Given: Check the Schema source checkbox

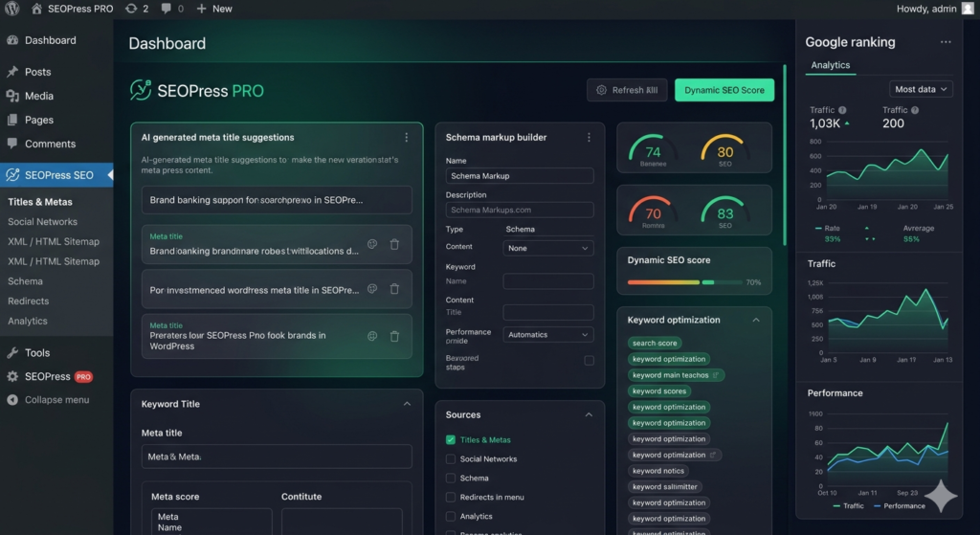Looking at the screenshot, I should click(451, 479).
